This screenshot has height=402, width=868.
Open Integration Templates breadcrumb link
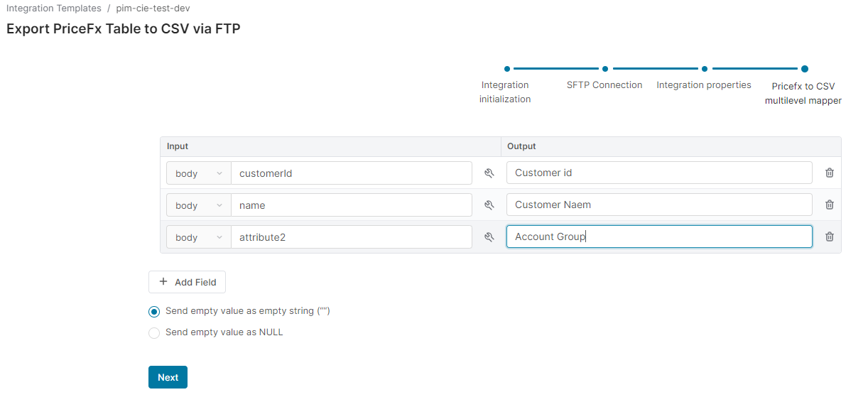[54, 9]
